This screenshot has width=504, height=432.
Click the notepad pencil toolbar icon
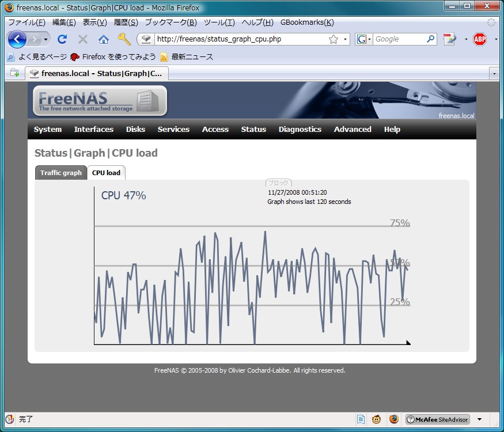450,39
